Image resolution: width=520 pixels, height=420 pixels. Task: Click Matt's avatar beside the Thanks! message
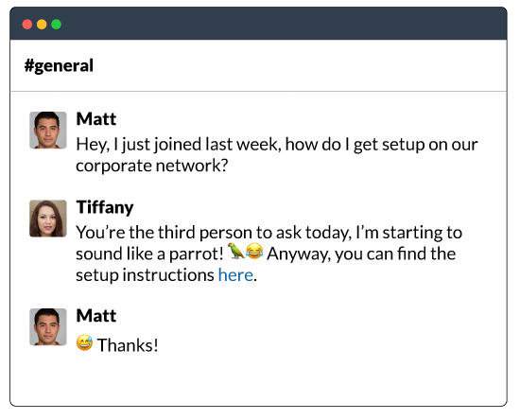(48, 326)
